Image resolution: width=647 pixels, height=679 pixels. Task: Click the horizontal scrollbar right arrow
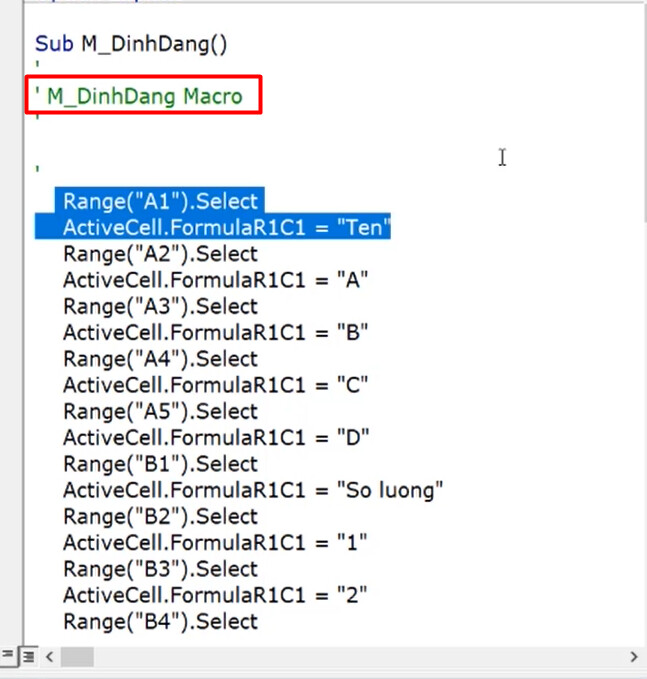pos(634,657)
